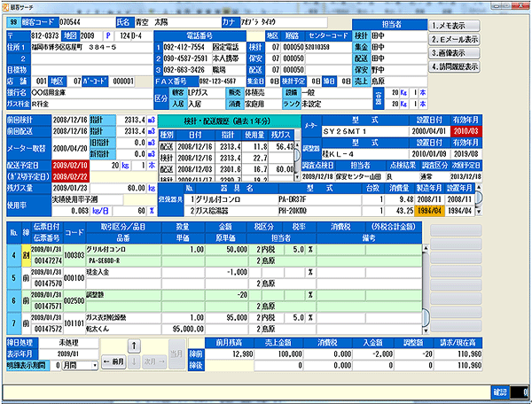Viewport: 532px width, 404px height.
Task: Click the 残ガス量 value 60.00
Action: click(118, 188)
